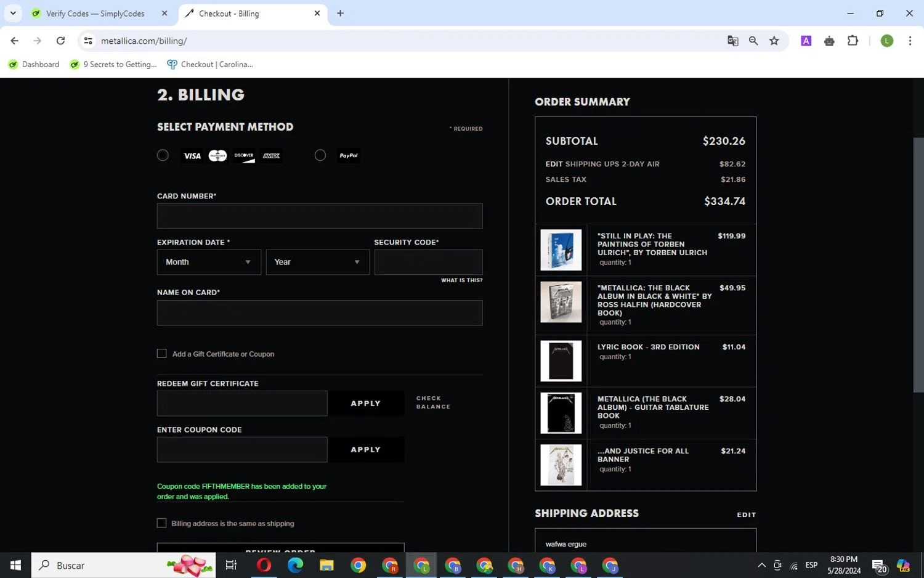Image resolution: width=924 pixels, height=578 pixels.
Task: Launch Opera from the taskbar
Action: point(264,565)
